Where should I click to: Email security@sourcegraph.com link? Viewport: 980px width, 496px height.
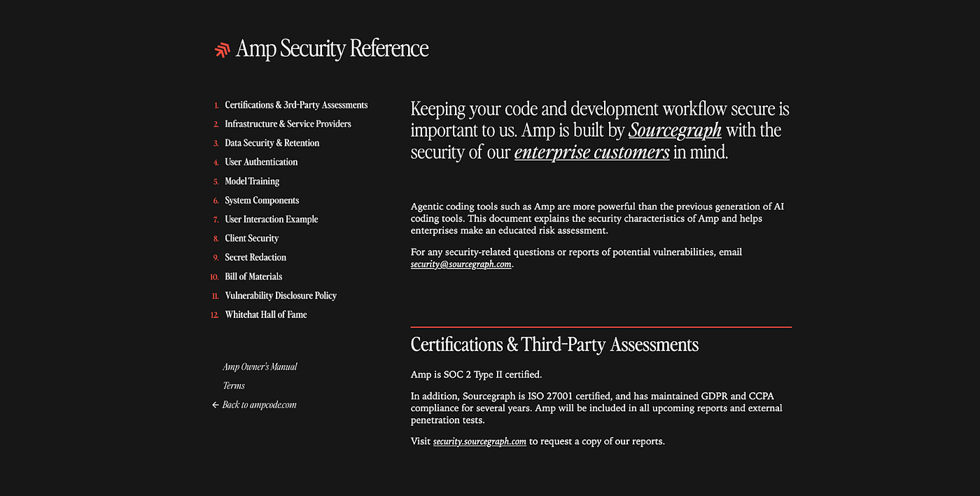coord(461,264)
